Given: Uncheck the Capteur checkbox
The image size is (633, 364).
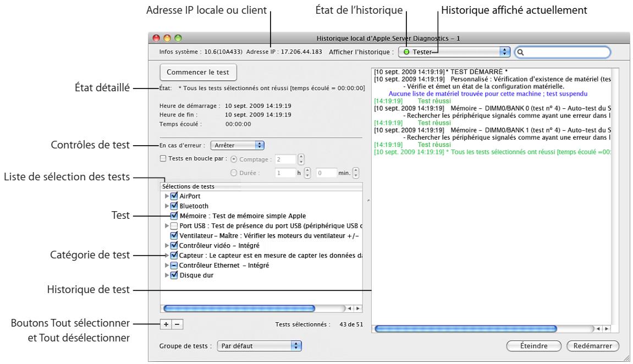Looking at the screenshot, I should point(174,256).
